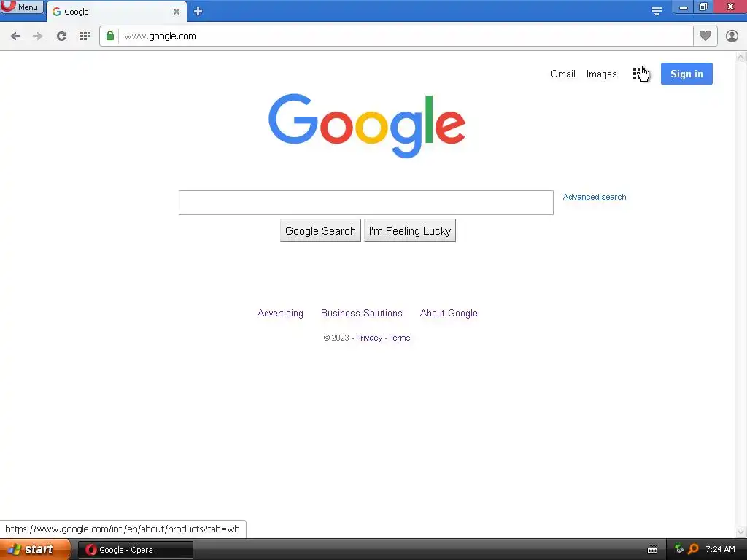Go back with the back arrow
Screen dimensions: 747x560
(15, 36)
